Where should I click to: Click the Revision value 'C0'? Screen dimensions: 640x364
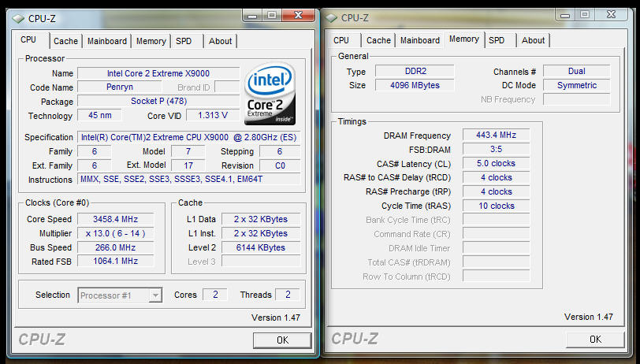280,165
